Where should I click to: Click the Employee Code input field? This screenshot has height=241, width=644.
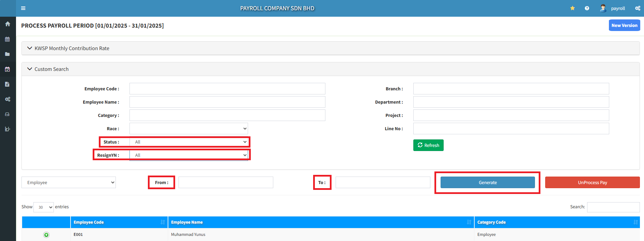(227, 89)
